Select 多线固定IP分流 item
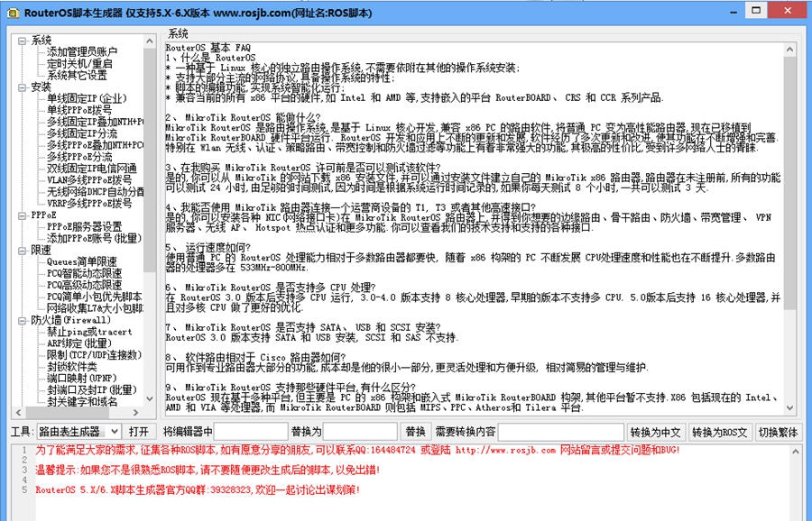This screenshot has width=812, height=521. pos(82,133)
